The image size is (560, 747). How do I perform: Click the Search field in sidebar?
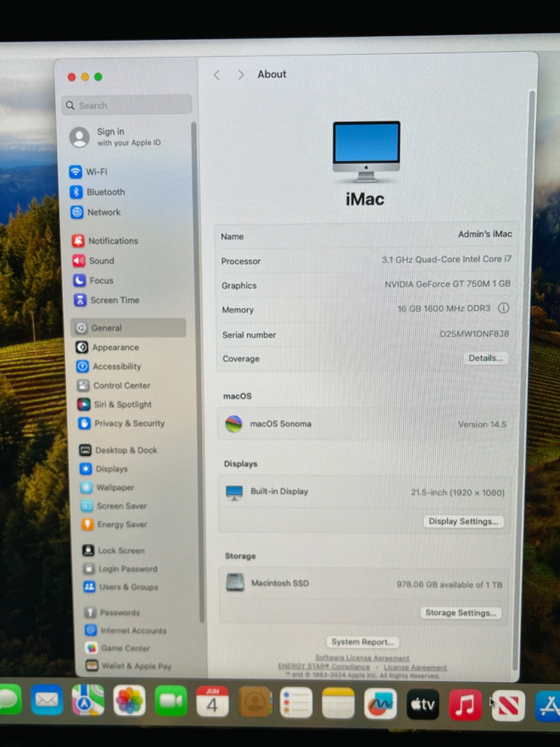coord(127,105)
